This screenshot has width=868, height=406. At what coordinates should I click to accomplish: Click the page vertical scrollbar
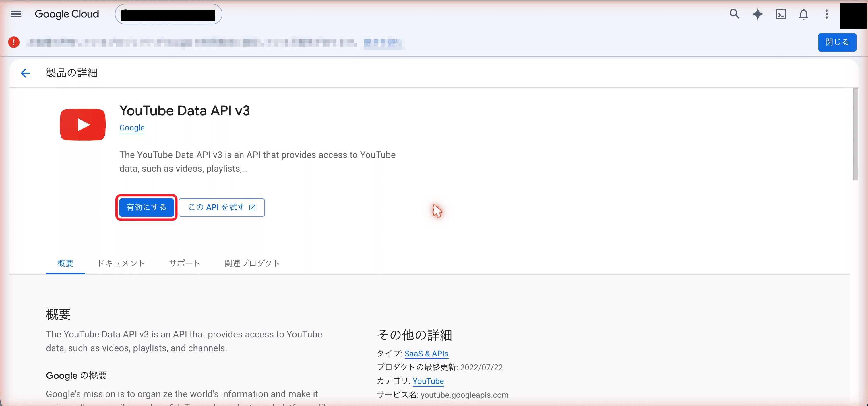coord(855,134)
